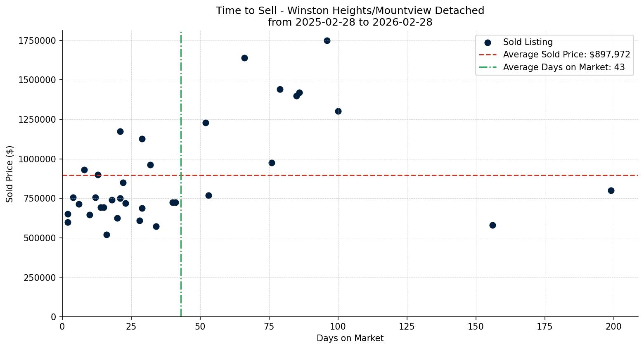Click the pair of overlapping points near 85 days

[298, 94]
